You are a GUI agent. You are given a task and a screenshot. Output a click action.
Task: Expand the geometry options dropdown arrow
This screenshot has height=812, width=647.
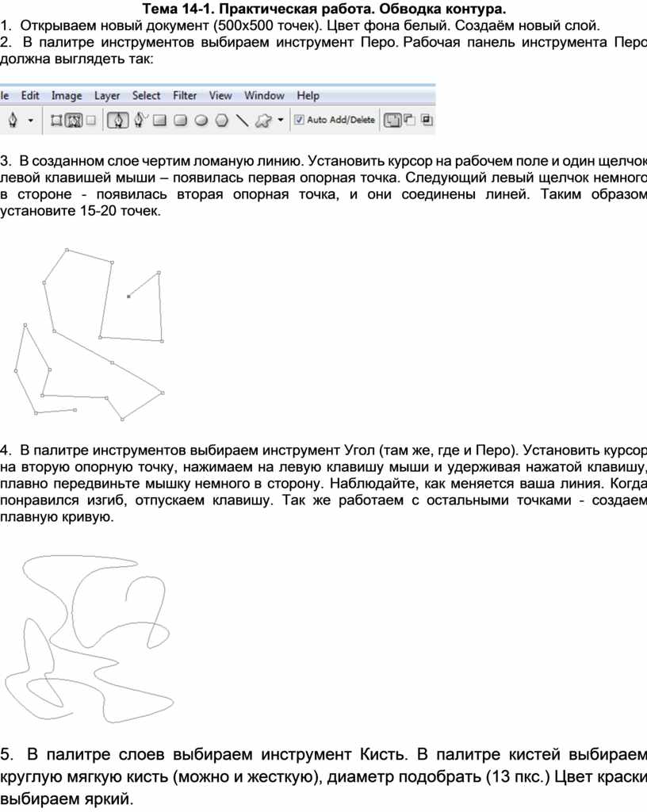(280, 121)
